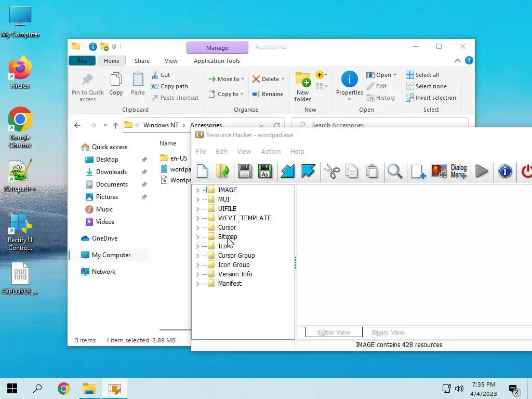Switch to Explorer Share ribbon tab
532x399 pixels.
click(142, 61)
